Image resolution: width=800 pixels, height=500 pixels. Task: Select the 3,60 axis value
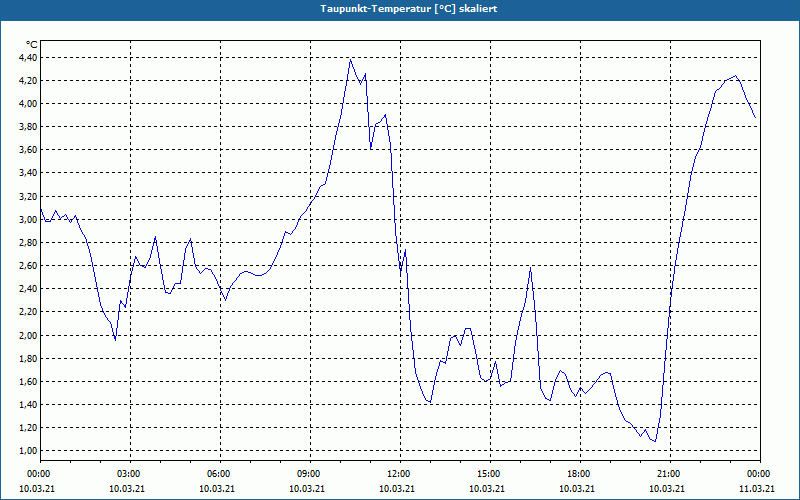pyautogui.click(x=28, y=149)
